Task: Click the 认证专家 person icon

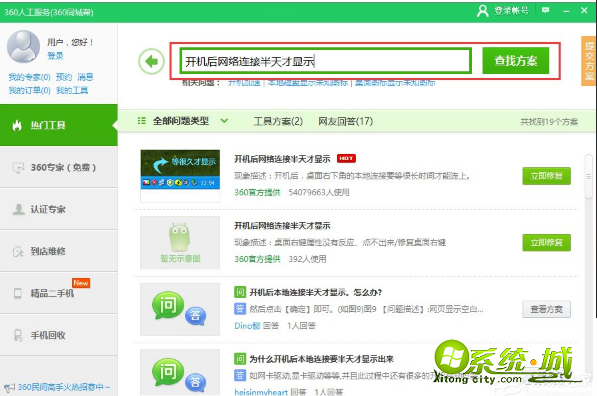Action: tap(18, 209)
